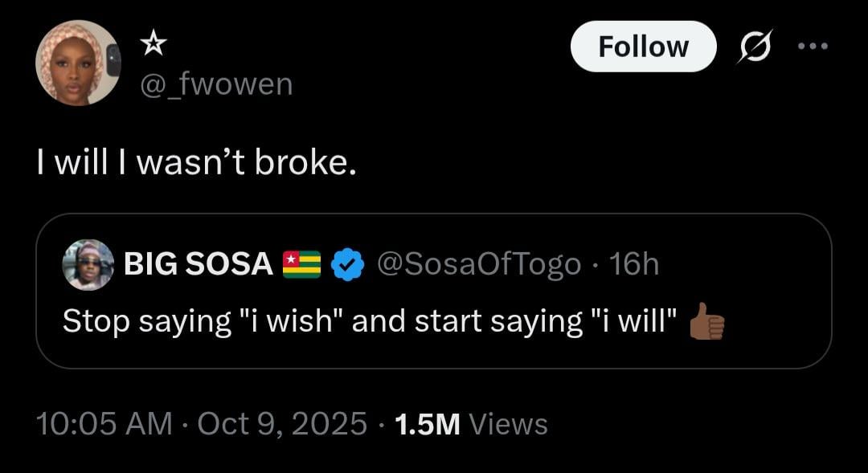Open the @SosaOfTogo handle
Screen dimensions: 868x473
click(479, 263)
